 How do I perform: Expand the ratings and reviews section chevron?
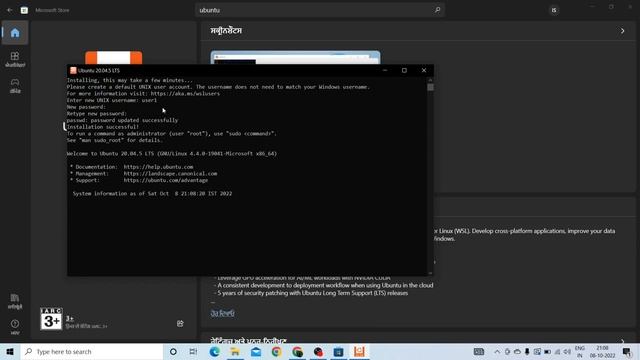click(x=622, y=340)
